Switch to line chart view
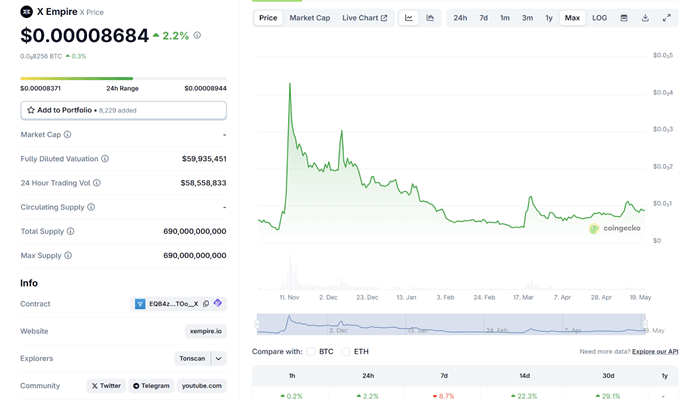This screenshot has width=700, height=400. click(x=408, y=18)
